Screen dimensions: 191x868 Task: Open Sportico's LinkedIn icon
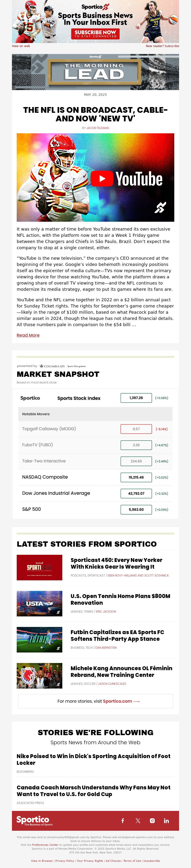pos(166,820)
